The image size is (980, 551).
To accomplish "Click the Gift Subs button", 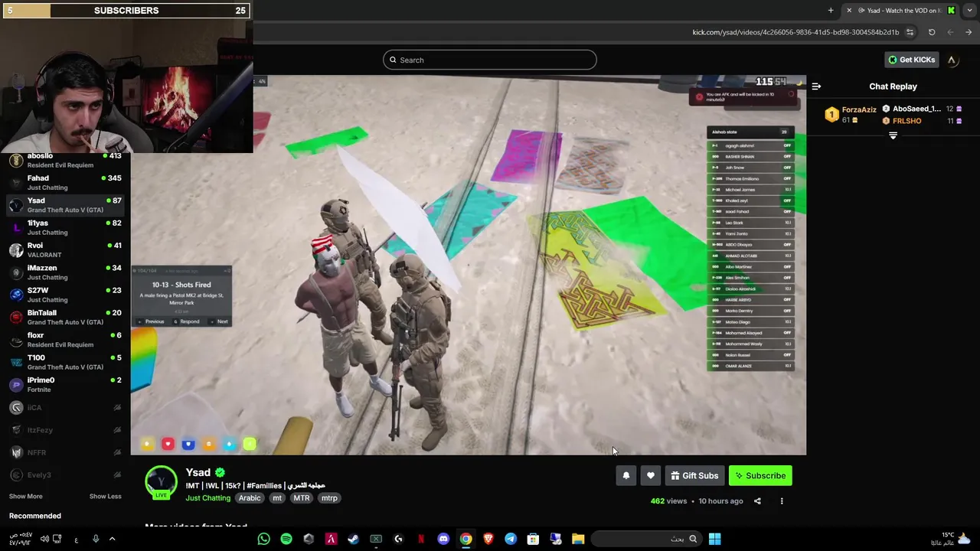I will [694, 476].
